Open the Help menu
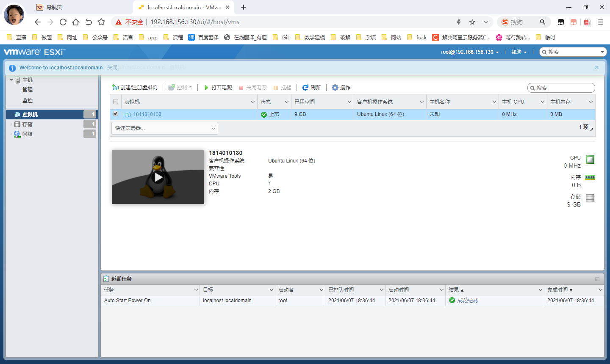610x364 pixels. pos(518,52)
